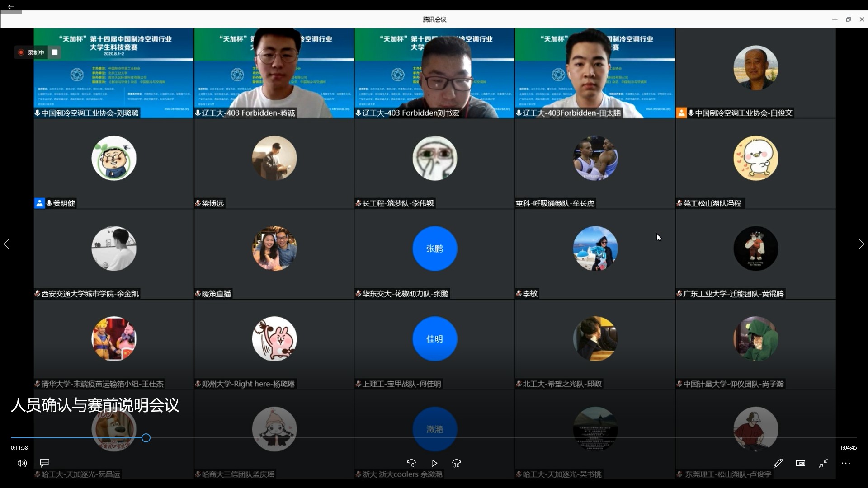Stop the recording with square button

pos(55,52)
